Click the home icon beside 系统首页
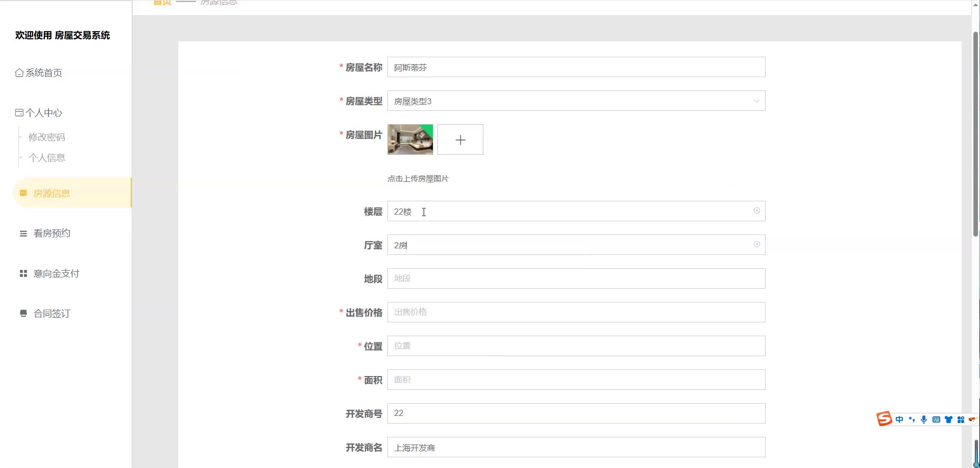980x468 pixels. [x=19, y=73]
